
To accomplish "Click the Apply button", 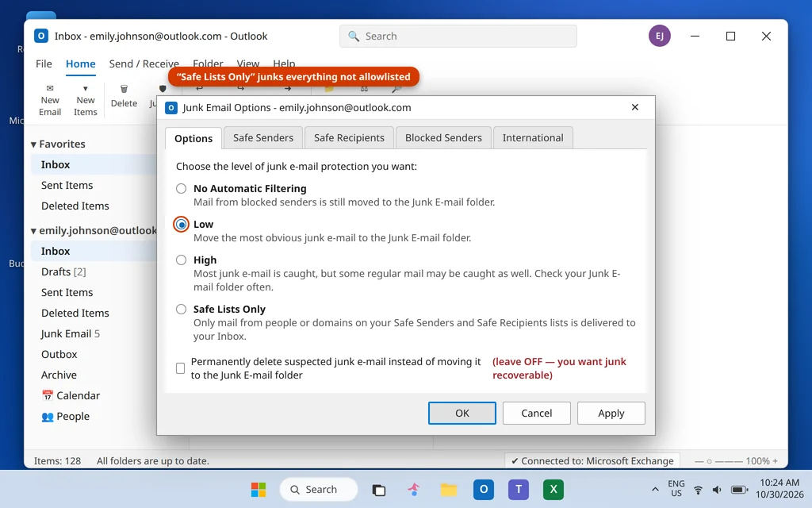I will point(611,413).
